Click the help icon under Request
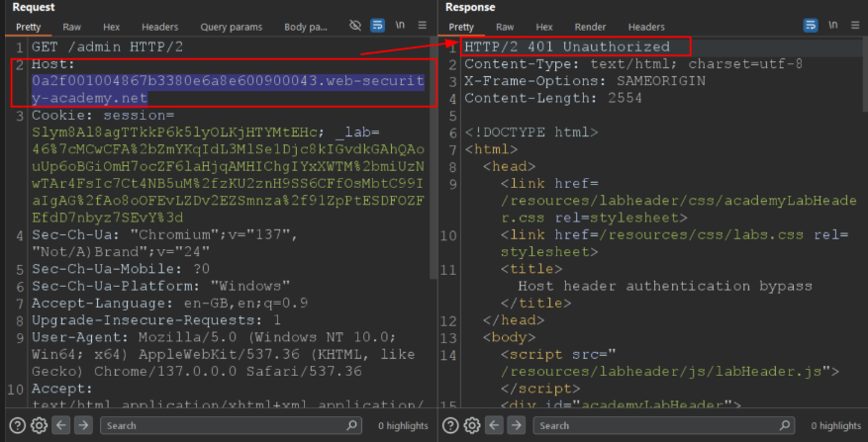868x442 pixels. point(18,425)
